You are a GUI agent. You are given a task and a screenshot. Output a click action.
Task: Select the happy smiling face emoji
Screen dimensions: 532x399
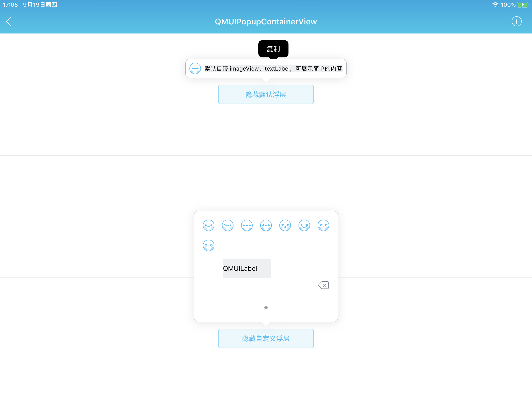208,225
